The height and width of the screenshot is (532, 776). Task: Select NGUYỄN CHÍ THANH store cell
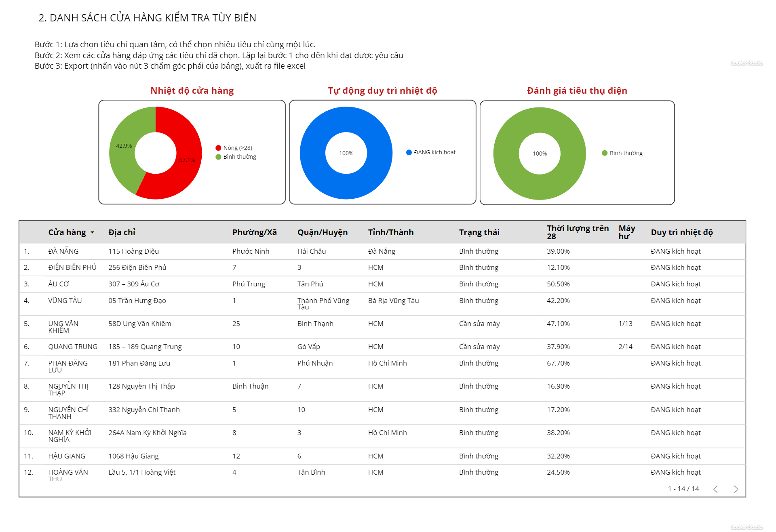click(x=68, y=413)
